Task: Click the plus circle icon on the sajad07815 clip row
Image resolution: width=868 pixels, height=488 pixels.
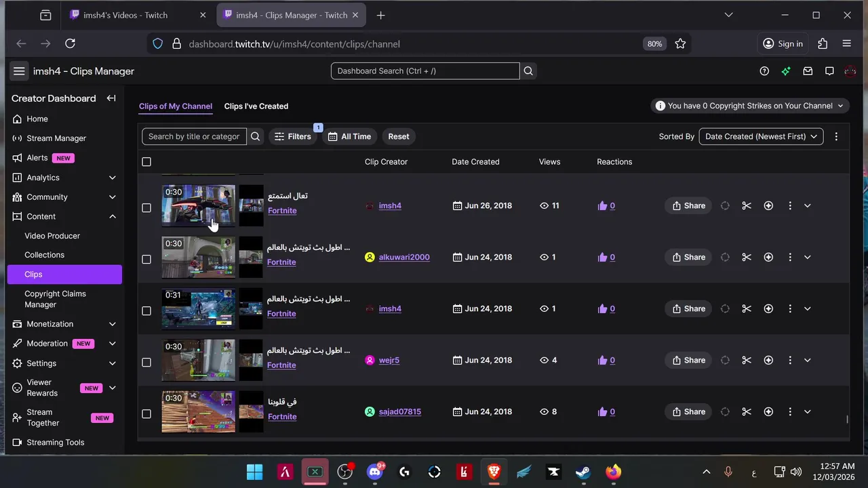Action: click(768, 411)
